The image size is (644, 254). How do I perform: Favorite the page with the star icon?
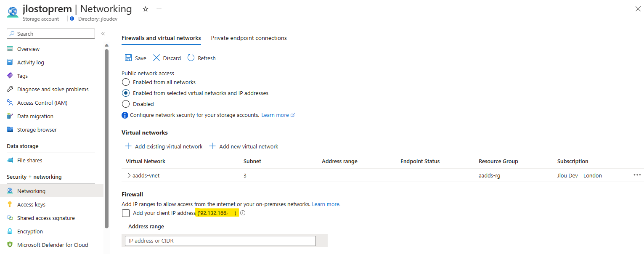click(x=146, y=9)
